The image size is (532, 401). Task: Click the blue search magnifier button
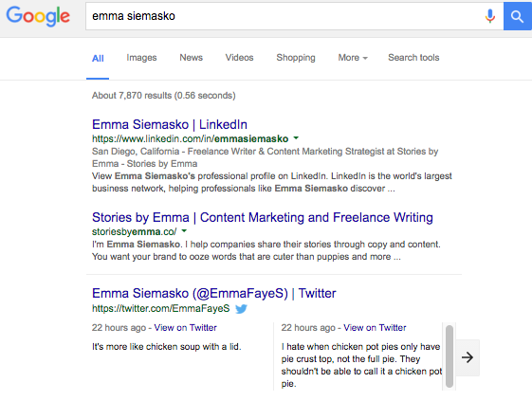point(518,16)
